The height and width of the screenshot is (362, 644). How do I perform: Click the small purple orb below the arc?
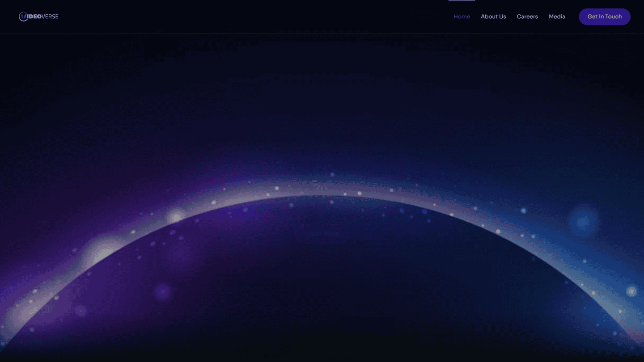pos(162,292)
